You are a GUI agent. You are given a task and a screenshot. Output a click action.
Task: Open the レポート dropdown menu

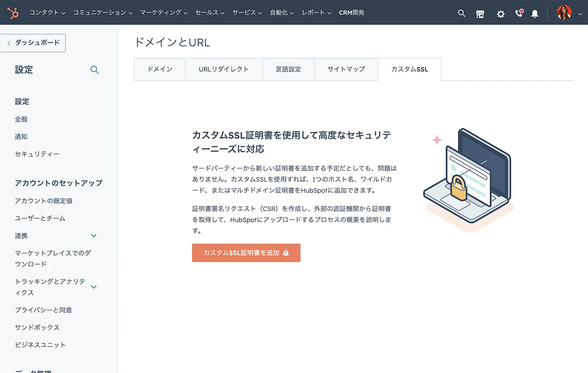317,13
